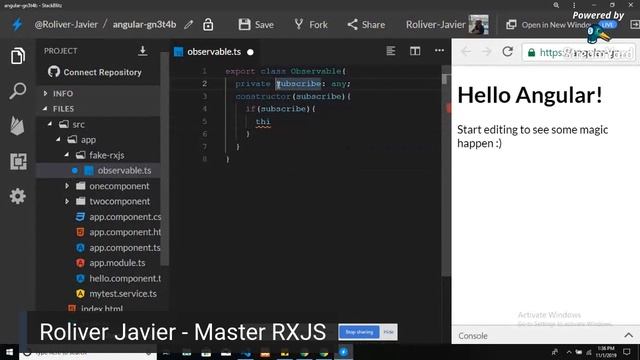Expand the Console panel chevron
This screenshot has height=360, width=640.
tap(629, 336)
